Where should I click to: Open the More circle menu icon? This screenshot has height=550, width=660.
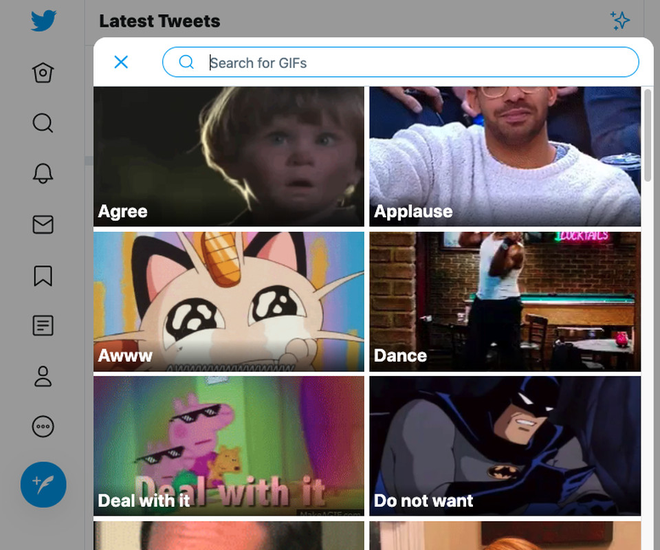(x=43, y=427)
